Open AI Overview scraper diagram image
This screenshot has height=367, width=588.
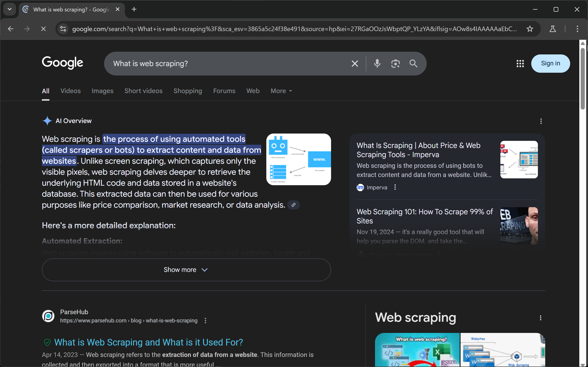pyautogui.click(x=299, y=159)
